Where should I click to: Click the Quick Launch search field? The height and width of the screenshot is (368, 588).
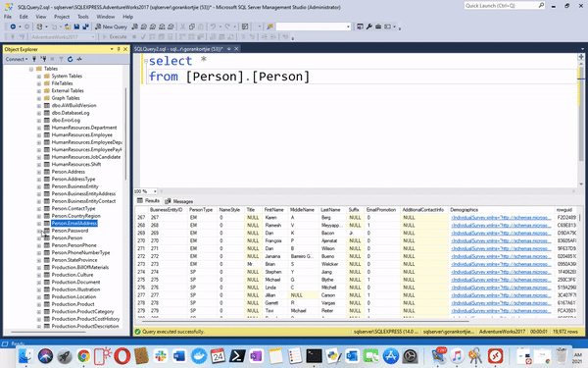click(x=505, y=6)
